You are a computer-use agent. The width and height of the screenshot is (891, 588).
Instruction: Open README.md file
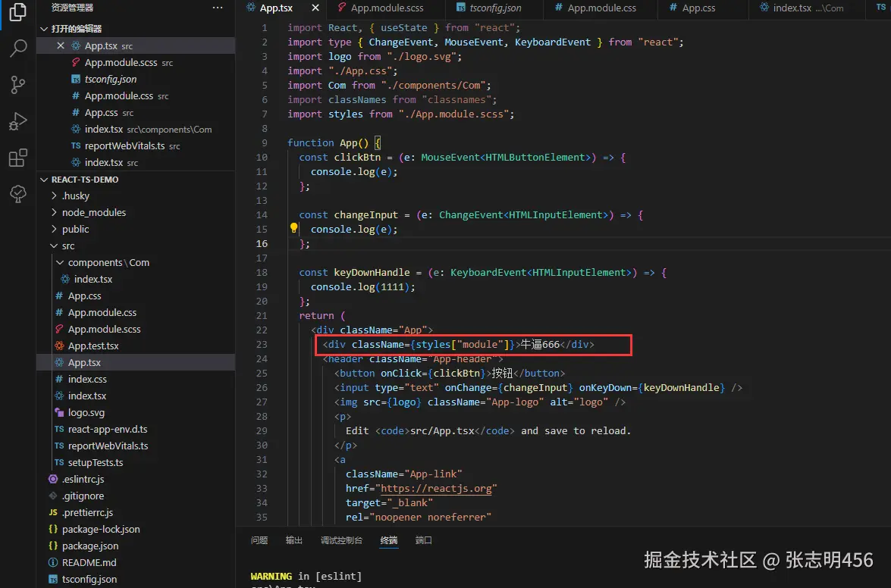click(136, 562)
